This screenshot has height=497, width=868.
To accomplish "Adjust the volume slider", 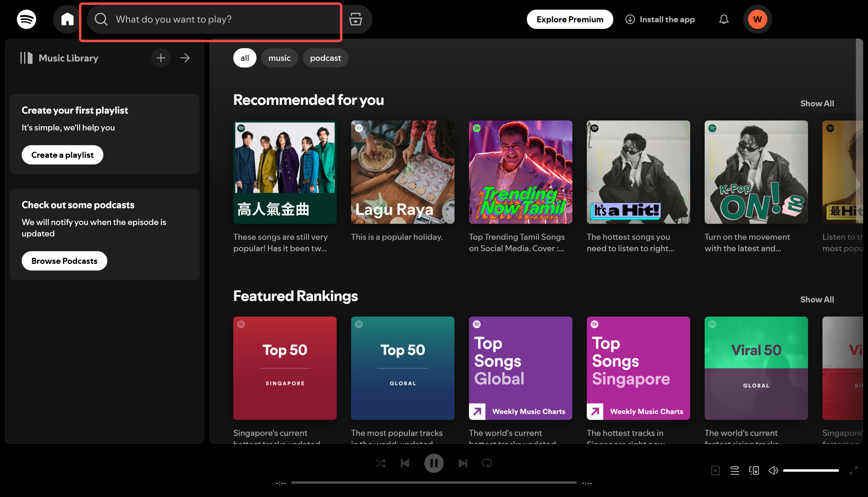I will pos(811,470).
